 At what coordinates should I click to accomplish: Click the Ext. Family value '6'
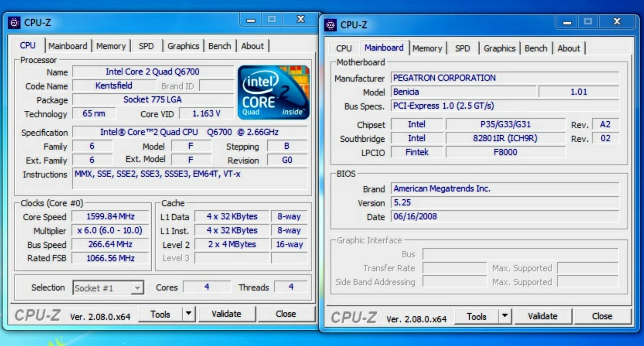[x=92, y=160]
